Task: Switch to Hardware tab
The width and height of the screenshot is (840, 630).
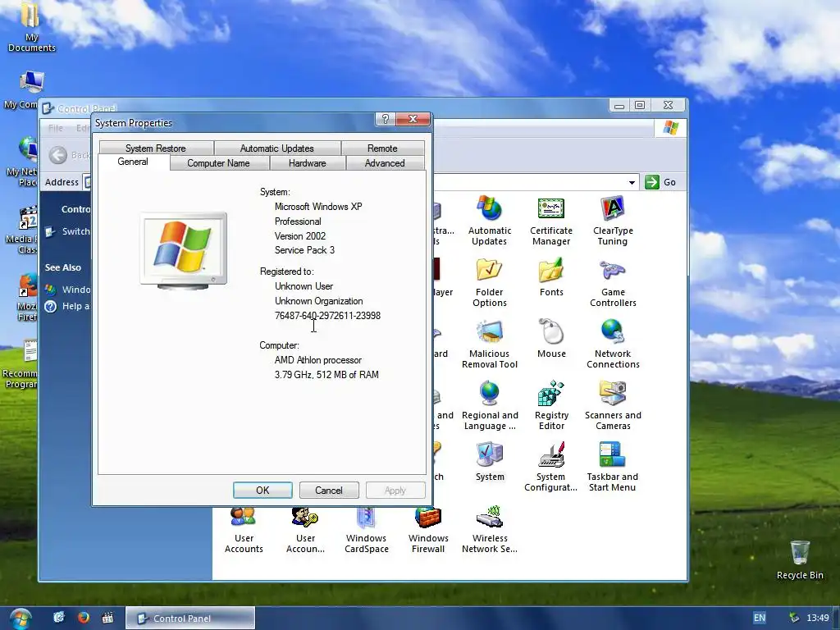Action: coord(307,163)
